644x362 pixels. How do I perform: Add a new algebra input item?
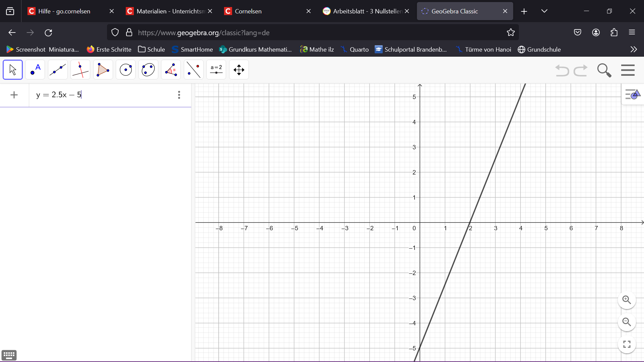(x=14, y=95)
